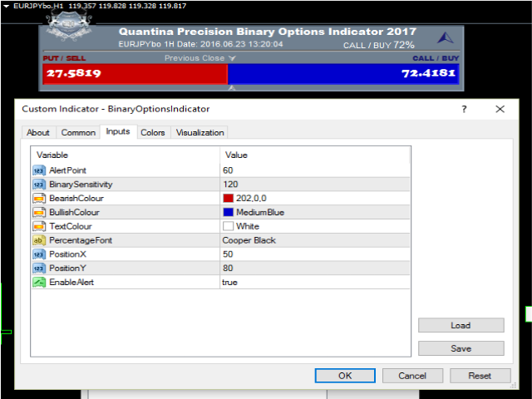This screenshot has height=399, width=532.
Task: Click the BinarySensitivity integer type icon
Action: point(39,185)
